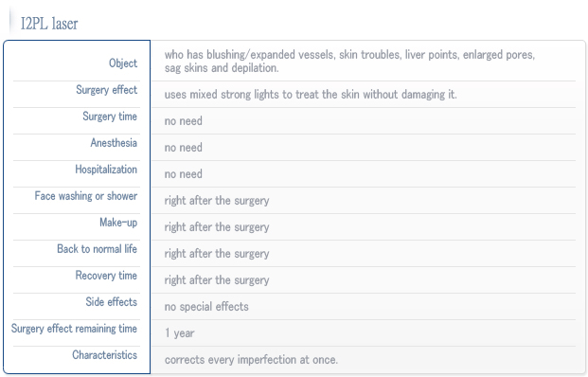This screenshot has width=588, height=377.
Task: Click the Side effects label
Action: click(x=112, y=302)
